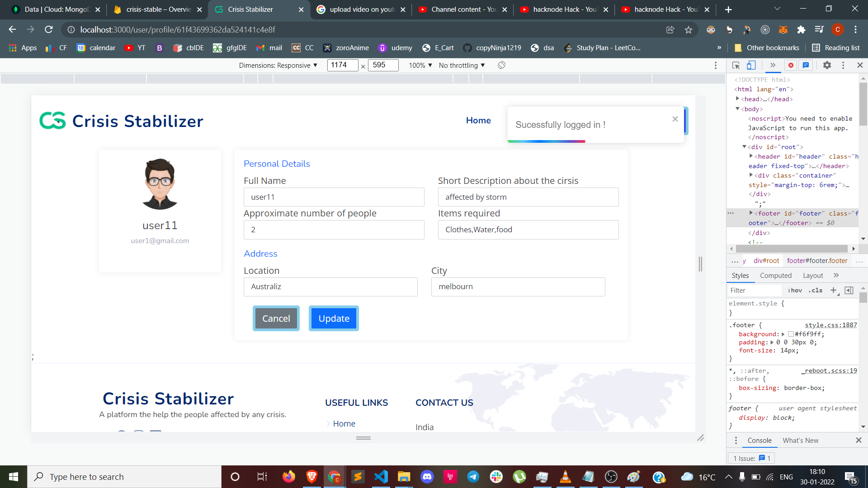The height and width of the screenshot is (488, 868).
Task: Switch to the Computed tab
Action: (x=775, y=276)
